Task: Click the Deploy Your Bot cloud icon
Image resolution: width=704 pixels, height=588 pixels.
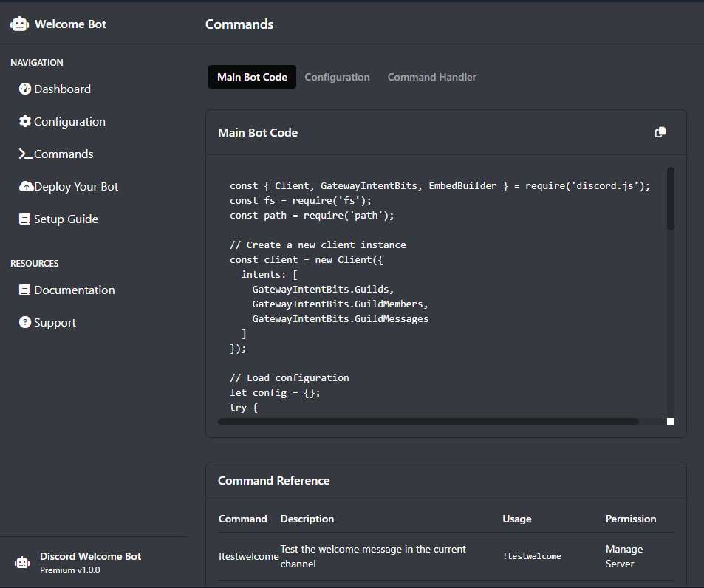Action: coord(26,187)
